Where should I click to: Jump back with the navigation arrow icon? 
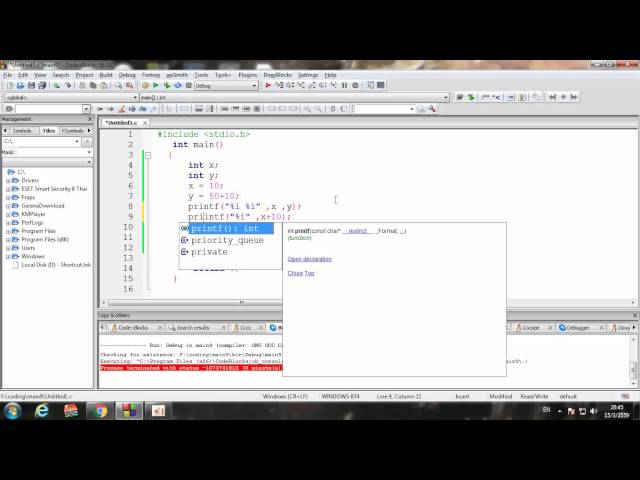pos(552,97)
